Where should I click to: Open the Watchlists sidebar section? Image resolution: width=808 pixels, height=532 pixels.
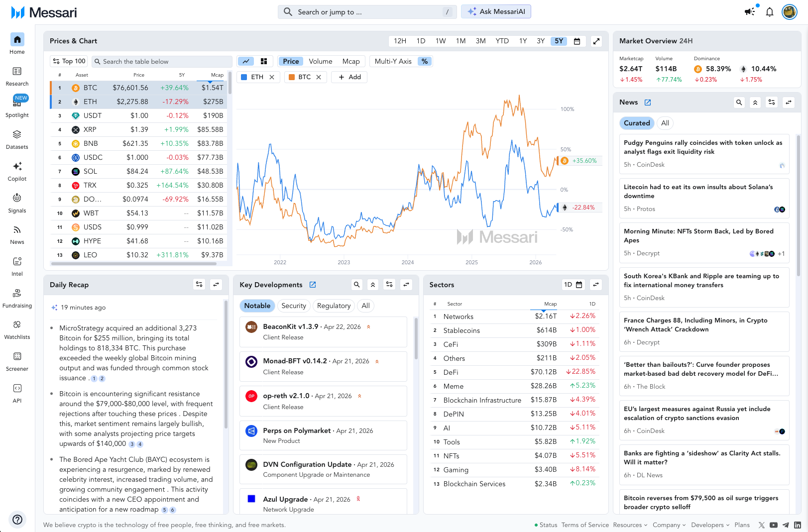click(x=17, y=329)
